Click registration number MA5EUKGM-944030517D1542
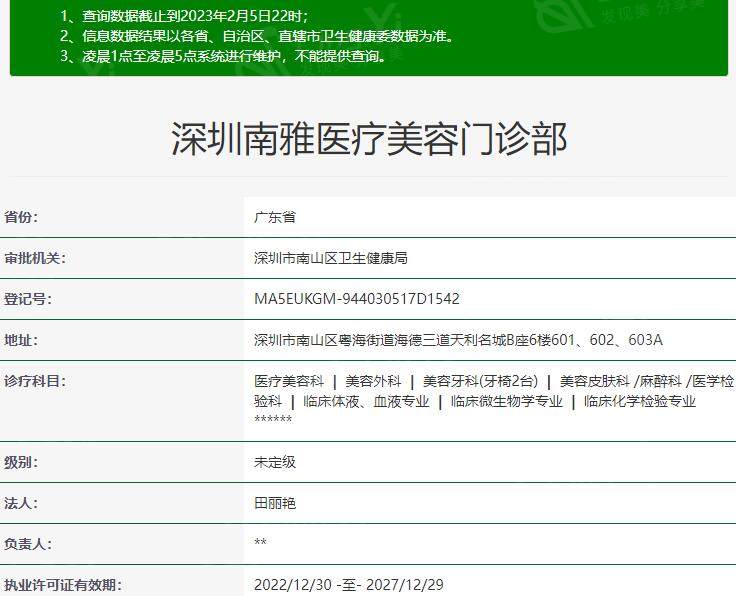The width and height of the screenshot is (736, 596). coord(357,299)
